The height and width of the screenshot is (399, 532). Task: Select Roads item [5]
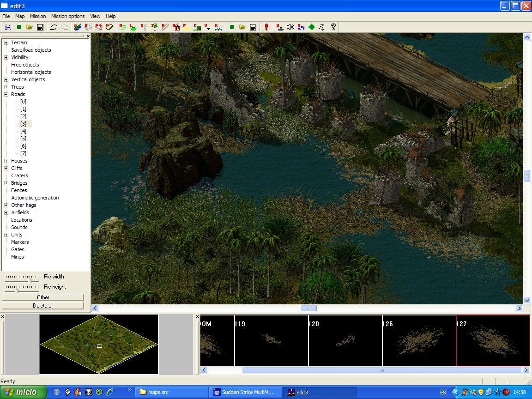[x=23, y=139]
